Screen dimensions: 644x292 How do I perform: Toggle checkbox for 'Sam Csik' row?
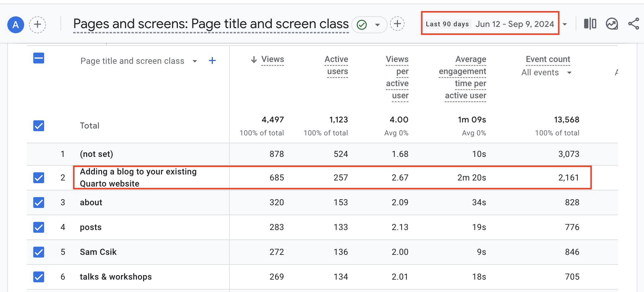pyautogui.click(x=39, y=252)
